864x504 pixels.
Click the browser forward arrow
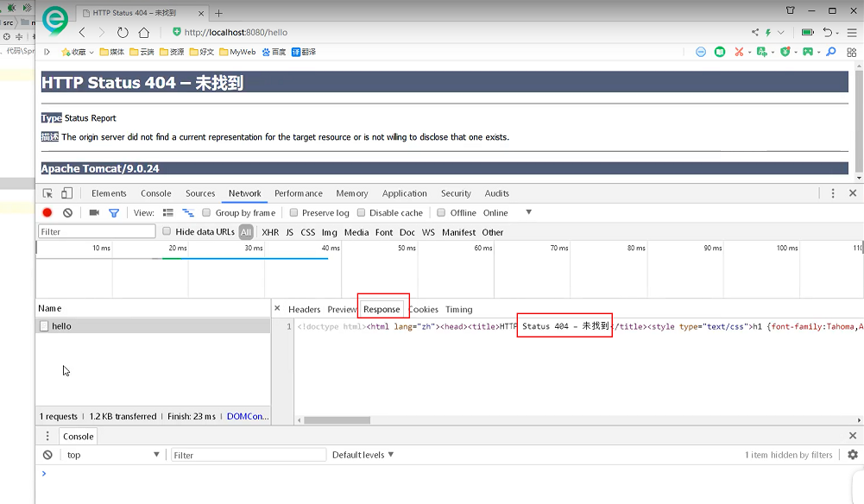click(x=101, y=33)
